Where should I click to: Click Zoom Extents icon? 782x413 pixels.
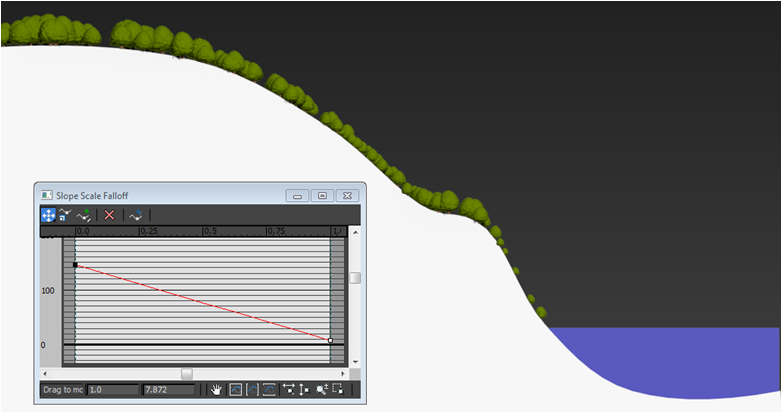[235, 389]
